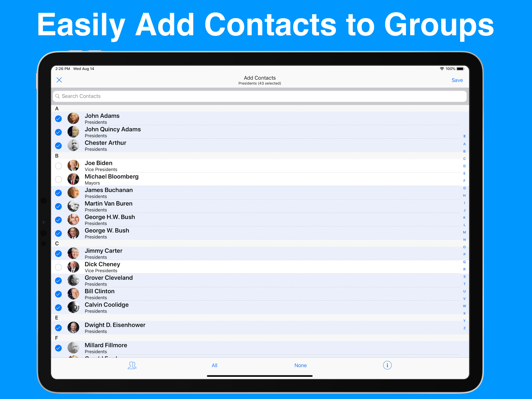This screenshot has width=532, height=399.
Task: Tap James Buchanan avatar photo
Action: click(73, 192)
